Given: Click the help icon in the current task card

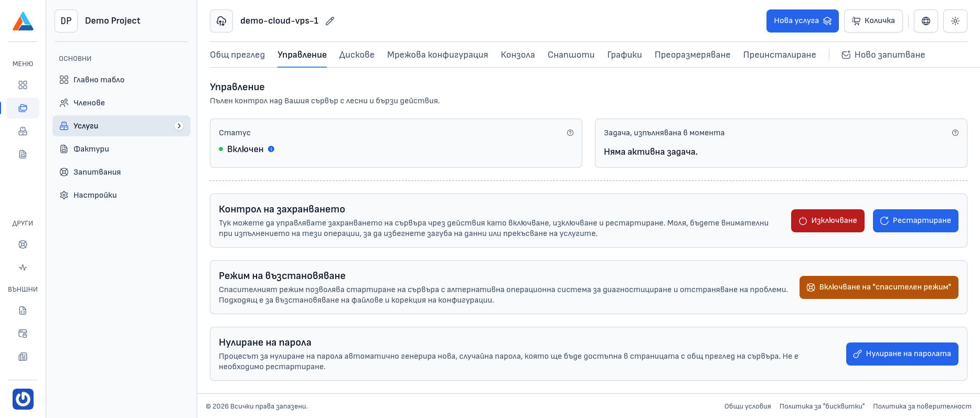Looking at the screenshot, I should tap(955, 133).
